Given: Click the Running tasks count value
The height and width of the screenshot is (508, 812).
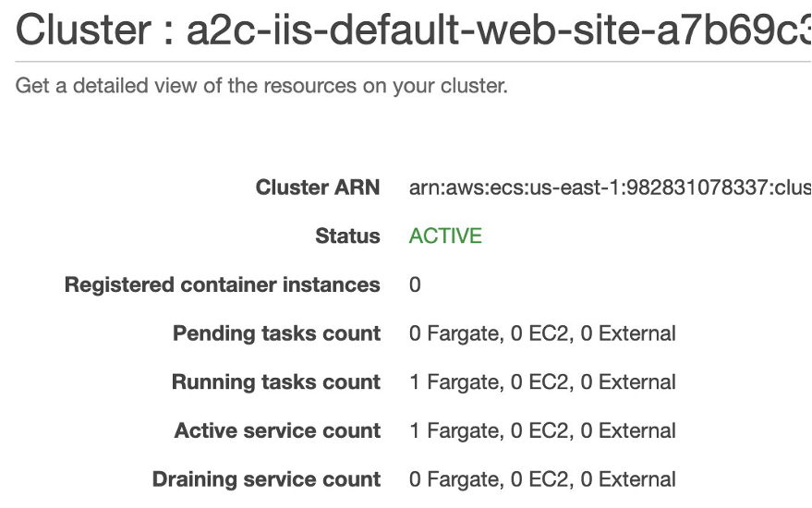Looking at the screenshot, I should point(542,382).
